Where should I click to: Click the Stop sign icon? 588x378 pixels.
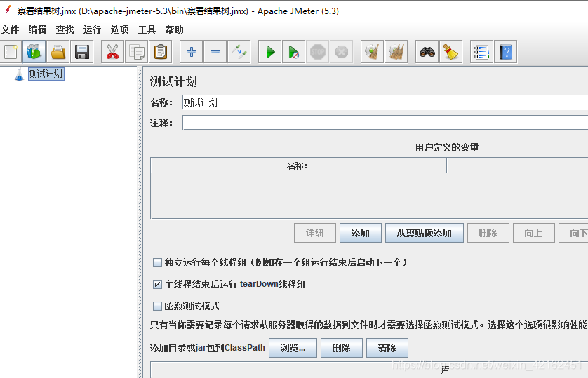(318, 52)
